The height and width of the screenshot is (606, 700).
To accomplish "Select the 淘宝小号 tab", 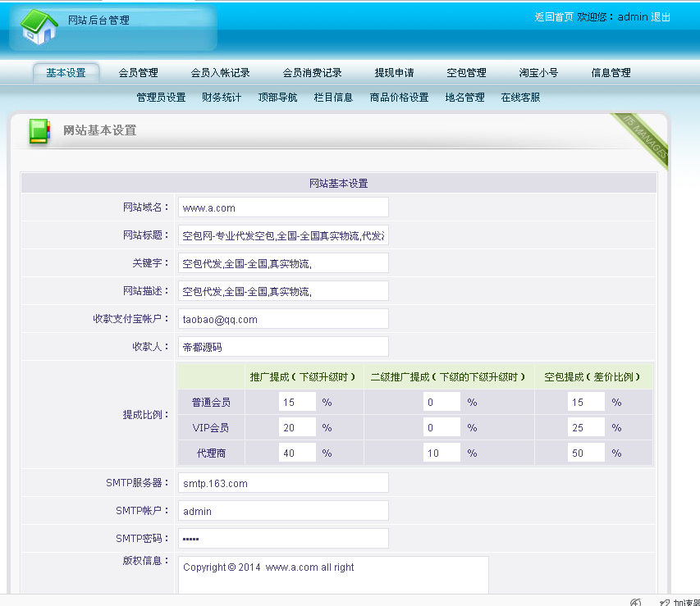I will (x=538, y=73).
